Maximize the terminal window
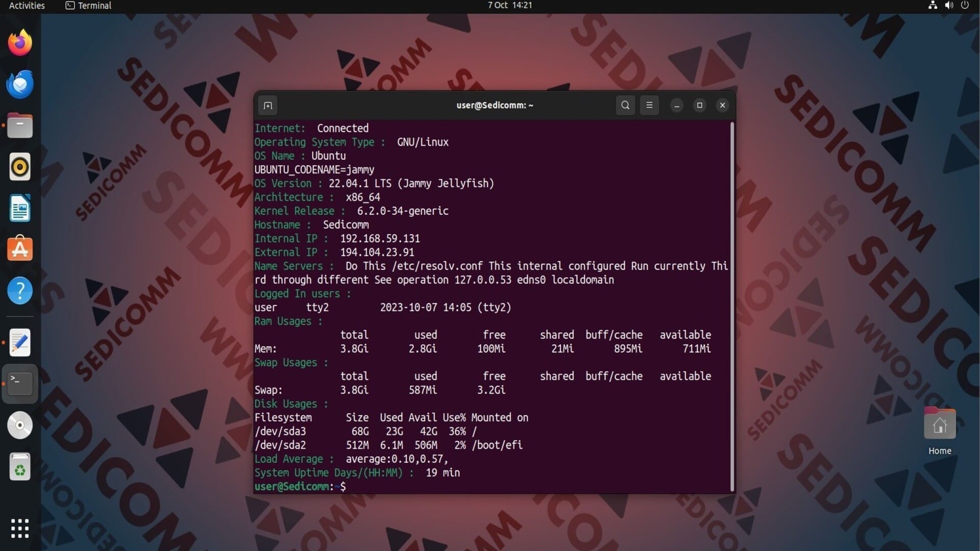980x551 pixels. point(700,105)
